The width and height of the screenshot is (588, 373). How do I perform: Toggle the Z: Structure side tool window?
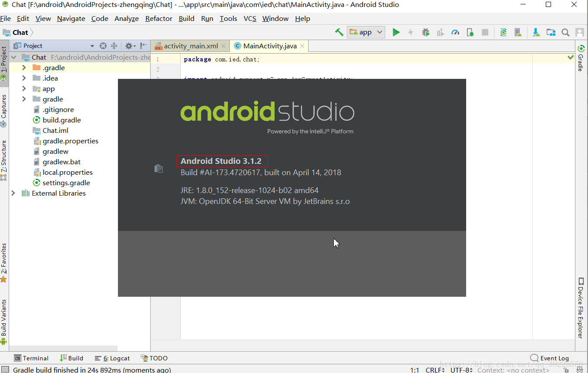coord(4,160)
